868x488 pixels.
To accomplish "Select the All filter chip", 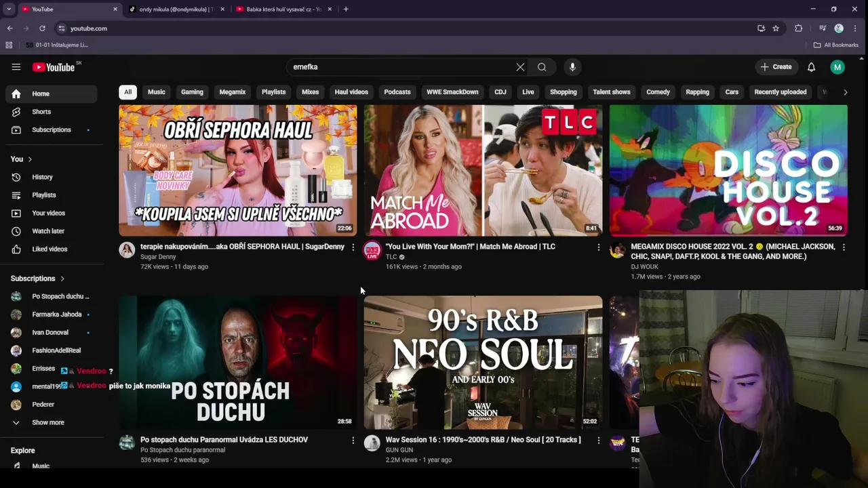I will [127, 92].
